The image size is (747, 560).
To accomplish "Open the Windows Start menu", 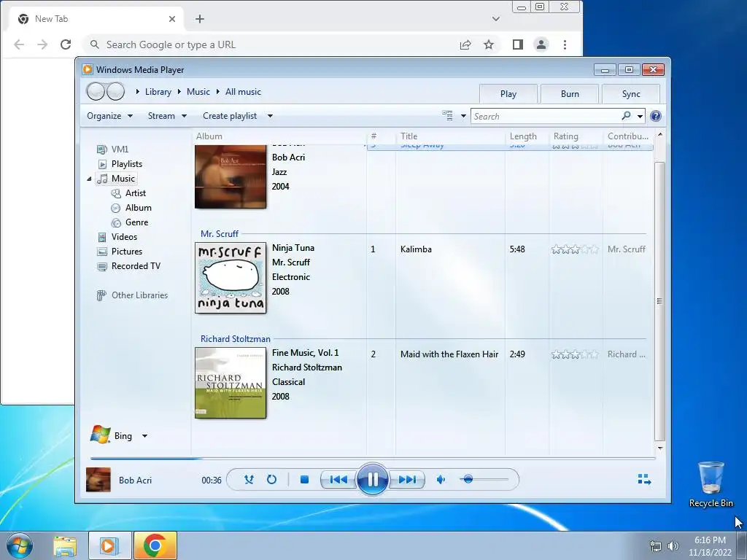I will click(20, 545).
